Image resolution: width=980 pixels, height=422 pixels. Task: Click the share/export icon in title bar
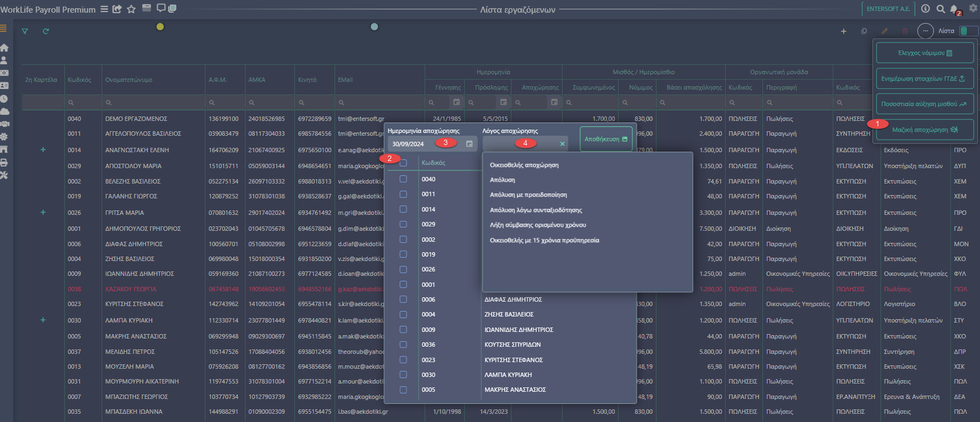117,9
